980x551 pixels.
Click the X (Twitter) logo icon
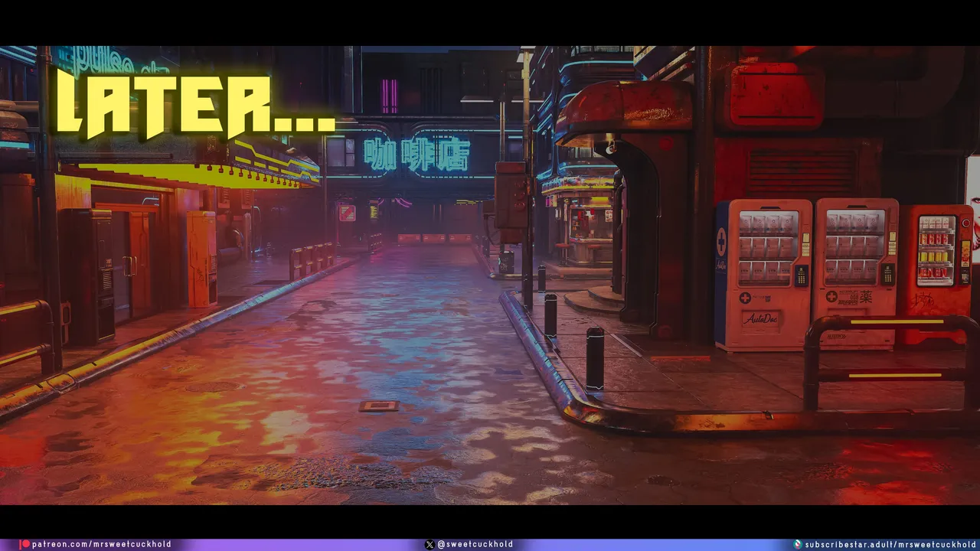tap(430, 544)
